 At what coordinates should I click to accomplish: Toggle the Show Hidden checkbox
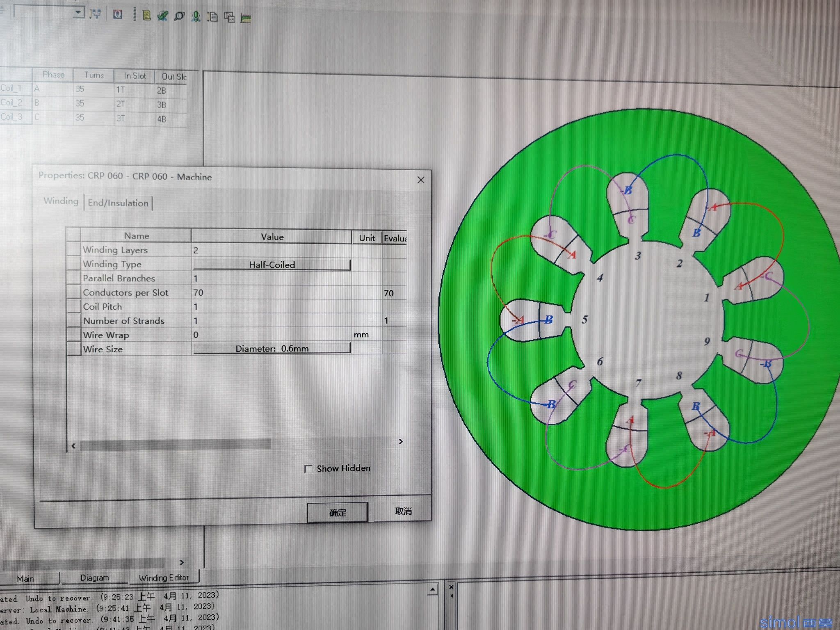coord(308,469)
